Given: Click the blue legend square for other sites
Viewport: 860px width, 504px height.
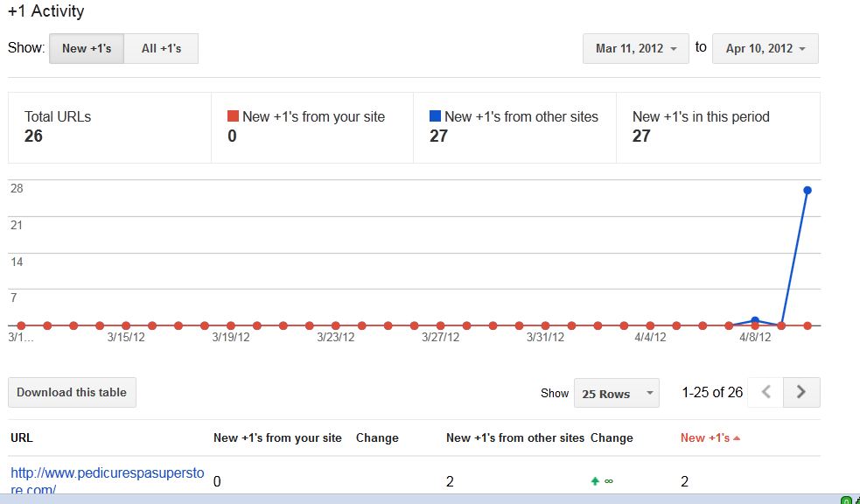Looking at the screenshot, I should coord(435,116).
